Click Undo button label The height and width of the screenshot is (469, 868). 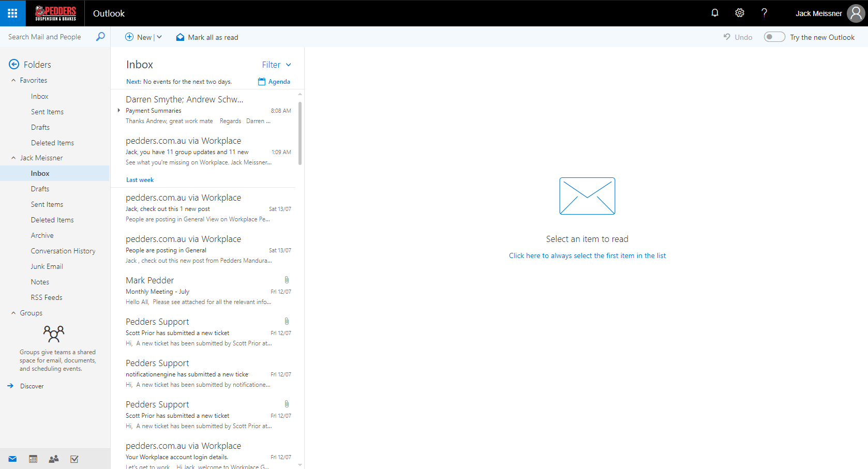point(743,37)
